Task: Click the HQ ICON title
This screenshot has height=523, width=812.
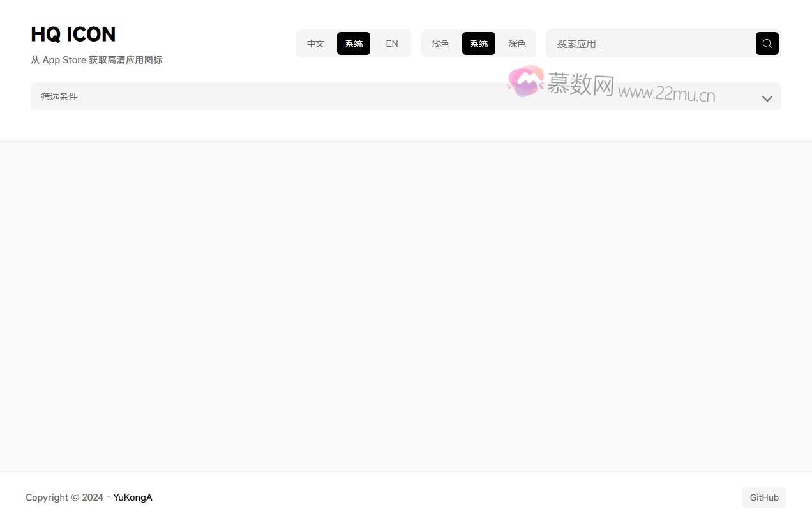Action: 73,34
